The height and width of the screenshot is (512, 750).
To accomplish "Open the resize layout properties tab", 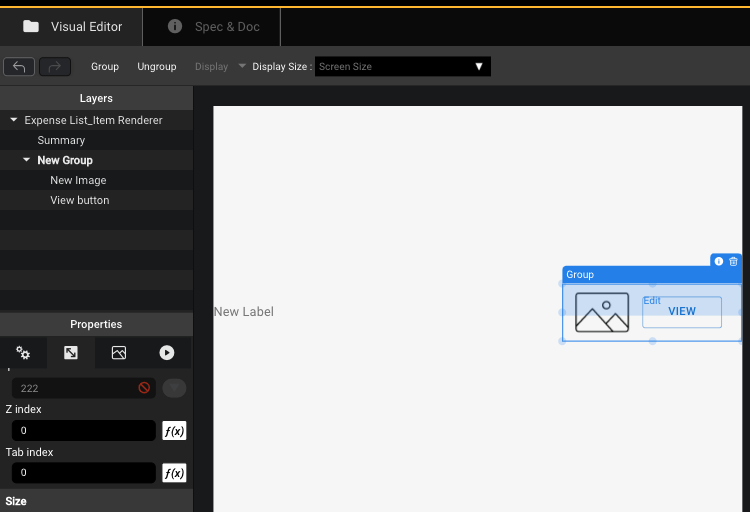I will click(x=71, y=353).
